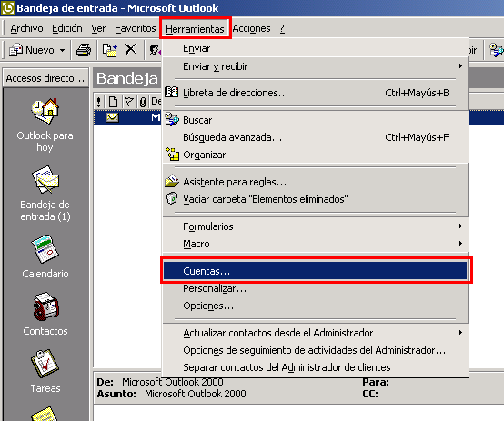Click the Organizar menu icon
Image resolution: width=504 pixels, height=421 pixels.
pos(172,154)
